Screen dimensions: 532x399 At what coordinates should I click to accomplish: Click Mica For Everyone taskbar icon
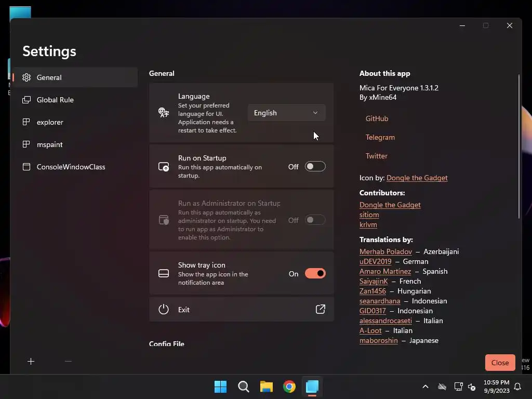coord(312,387)
